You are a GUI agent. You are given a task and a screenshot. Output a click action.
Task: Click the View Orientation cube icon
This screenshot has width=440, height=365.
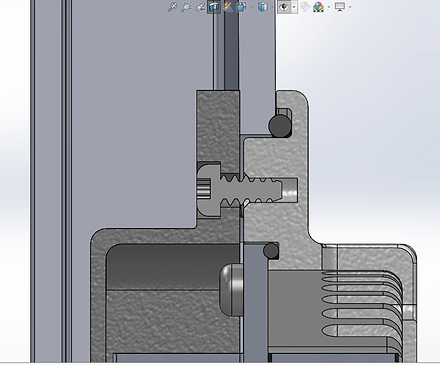pos(242,7)
